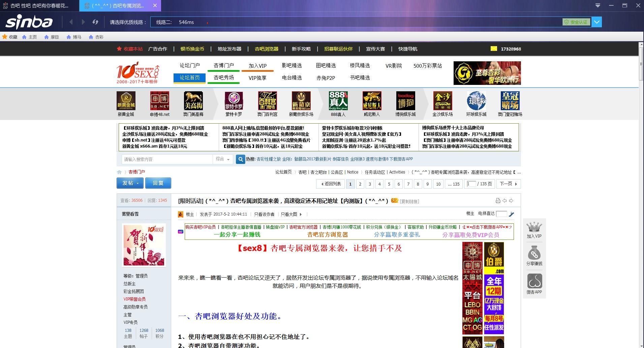Viewport: 644px width, 348px height.
Task: Close the active browser tab
Action: click(155, 5)
